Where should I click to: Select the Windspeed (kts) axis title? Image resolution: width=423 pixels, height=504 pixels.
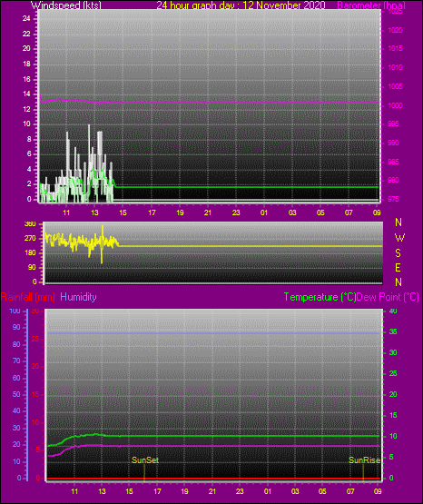(x=66, y=5)
